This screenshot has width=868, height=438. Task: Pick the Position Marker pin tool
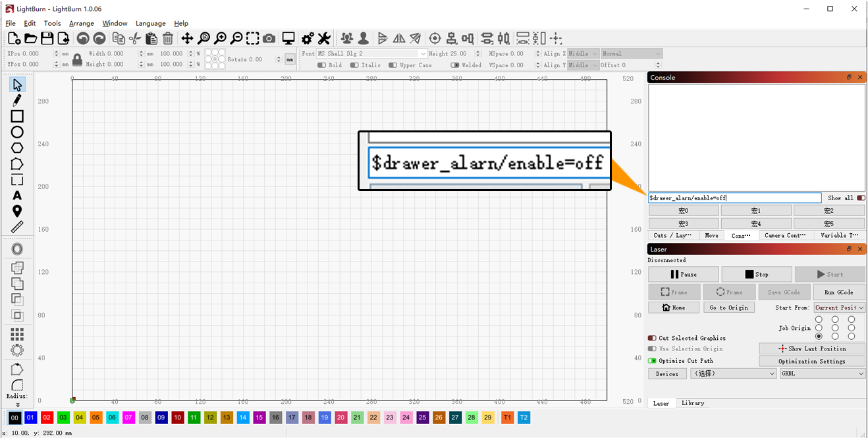click(17, 211)
